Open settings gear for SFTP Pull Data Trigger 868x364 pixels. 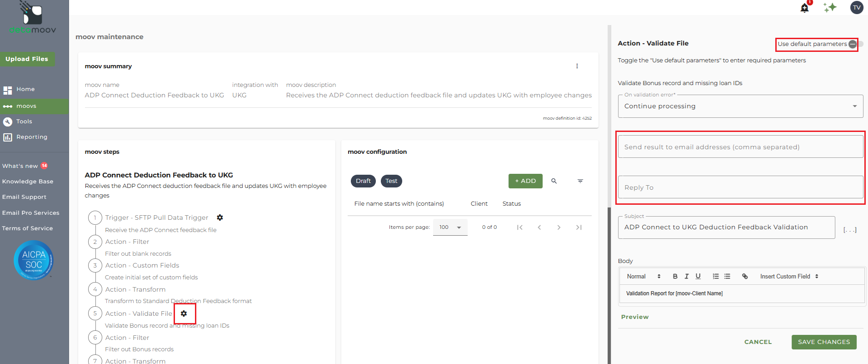tap(220, 217)
